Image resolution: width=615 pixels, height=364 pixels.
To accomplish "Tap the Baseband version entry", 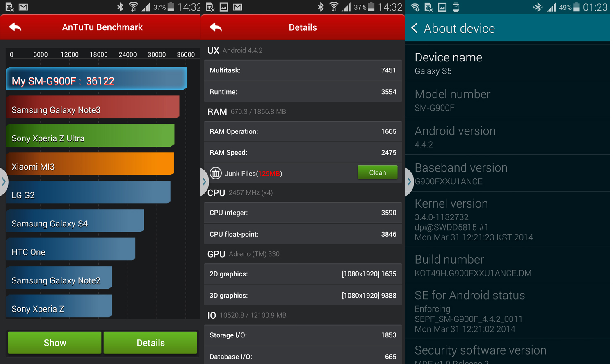I will tap(508, 173).
